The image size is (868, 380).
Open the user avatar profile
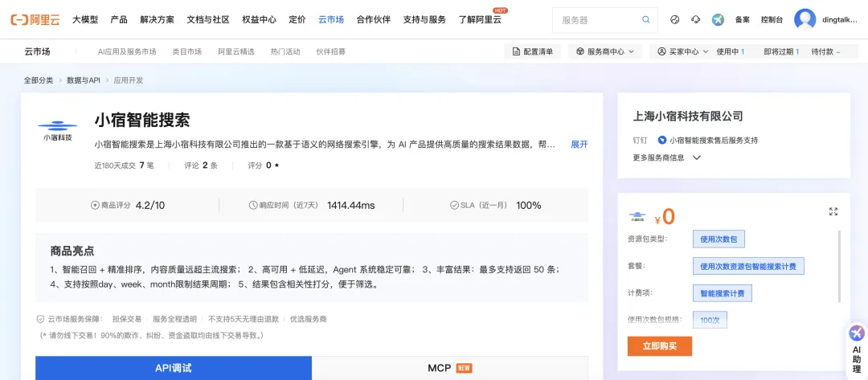805,20
